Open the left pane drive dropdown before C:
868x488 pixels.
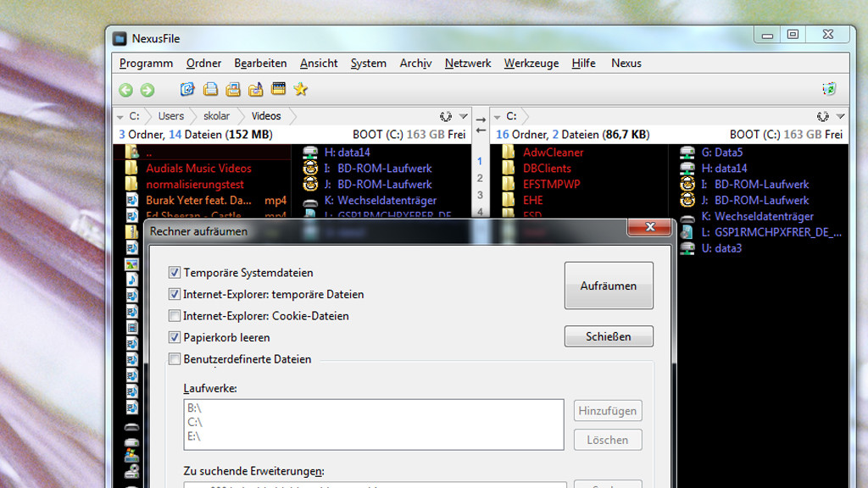tap(120, 116)
